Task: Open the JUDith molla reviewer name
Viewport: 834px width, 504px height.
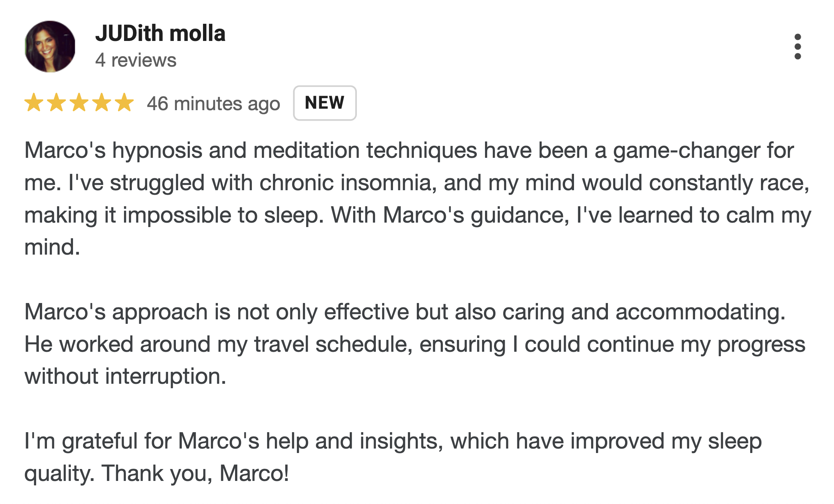Action: click(x=160, y=34)
